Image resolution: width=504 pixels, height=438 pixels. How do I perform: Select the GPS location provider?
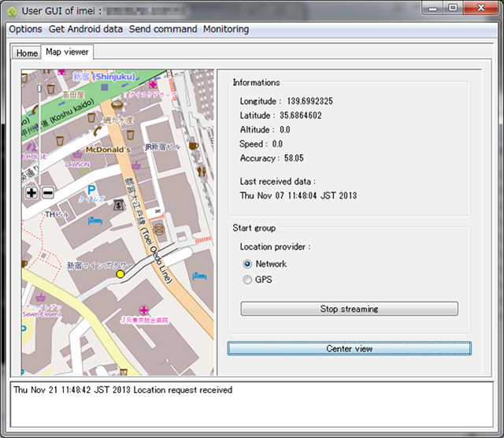247,280
